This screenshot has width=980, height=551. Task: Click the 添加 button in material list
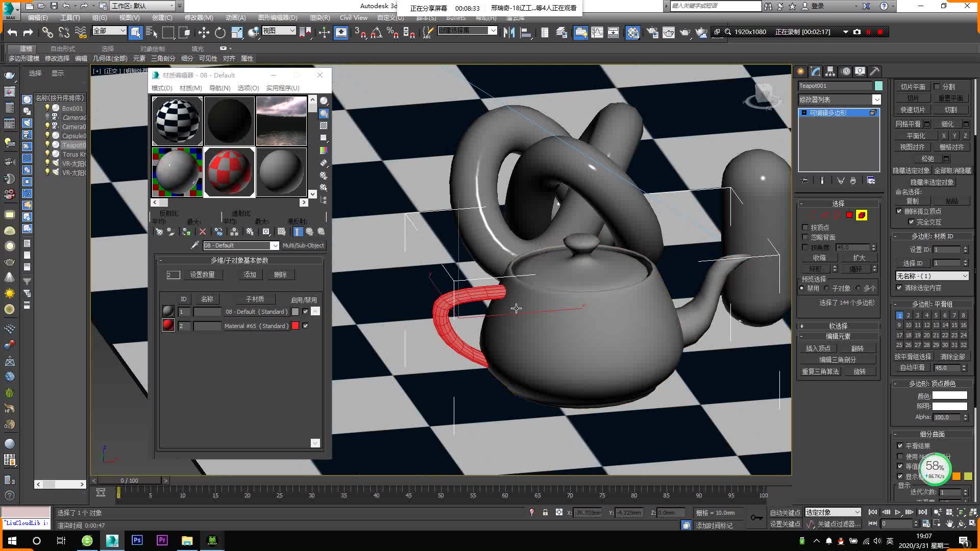(251, 274)
